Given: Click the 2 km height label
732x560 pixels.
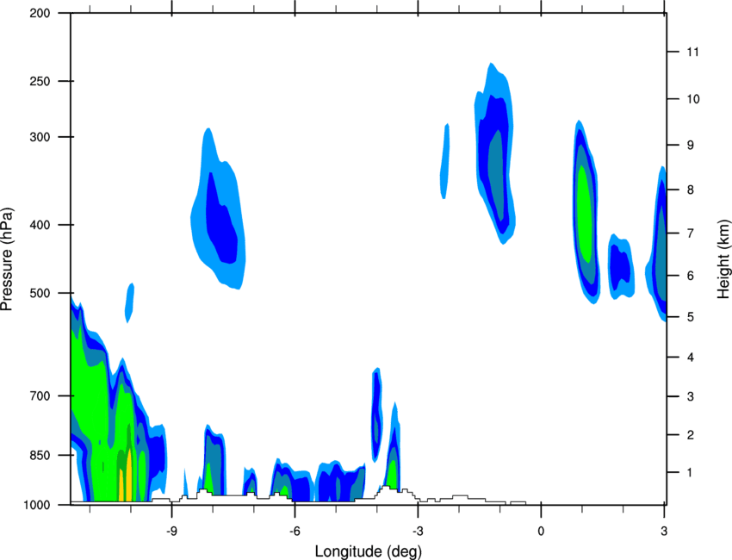Looking at the screenshot, I should pos(691,435).
